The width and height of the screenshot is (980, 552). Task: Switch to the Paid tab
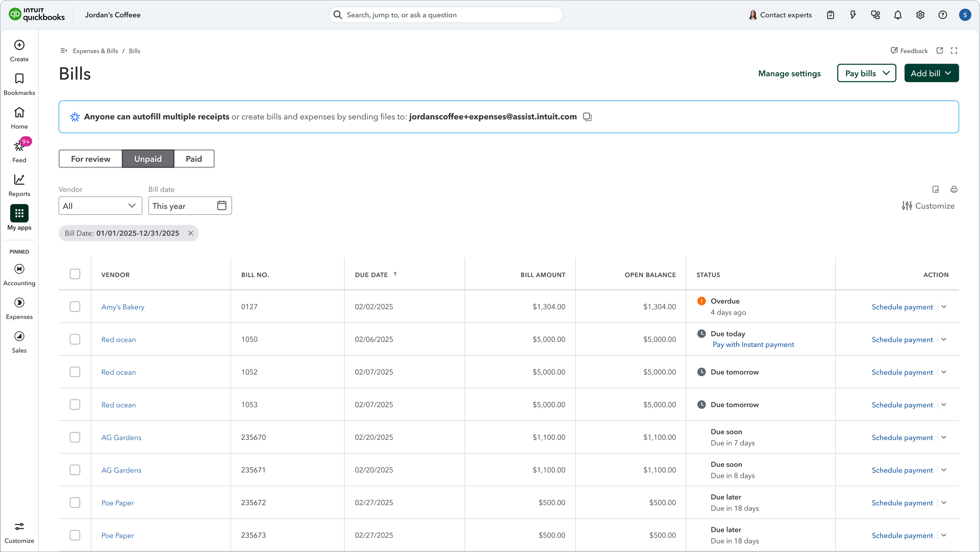point(194,159)
